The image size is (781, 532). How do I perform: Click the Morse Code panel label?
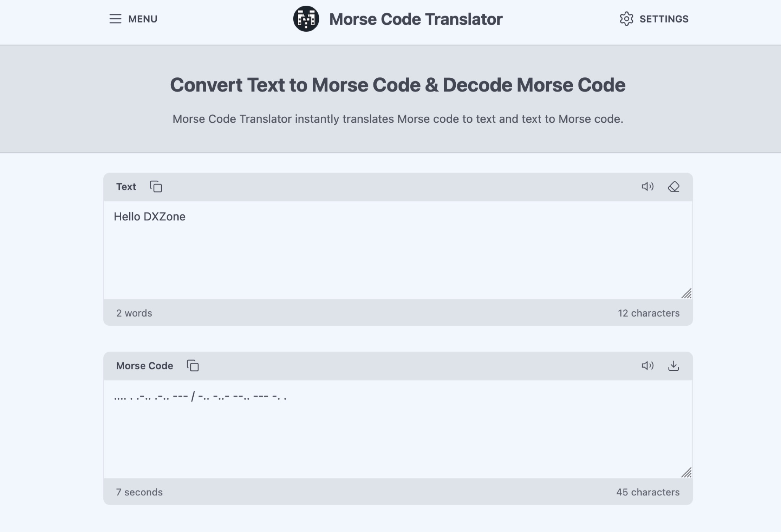click(x=145, y=366)
